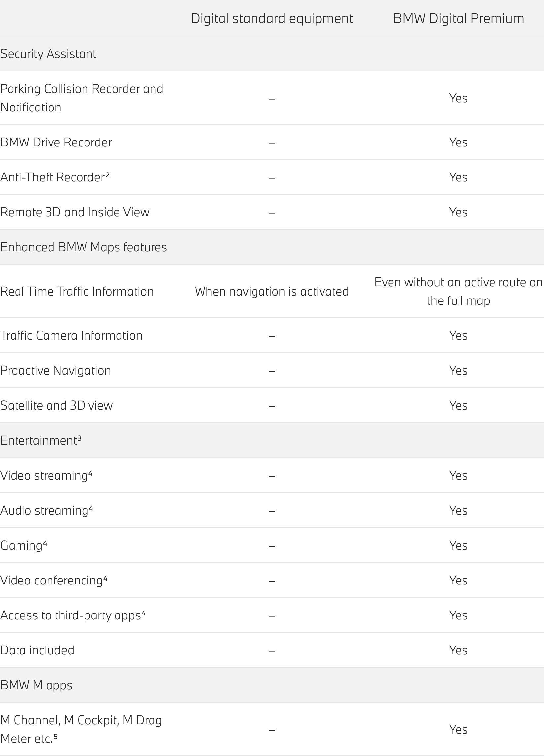The image size is (544, 756).
Task: Select the Anti-Theft Recorder row label
Action: 55,177
